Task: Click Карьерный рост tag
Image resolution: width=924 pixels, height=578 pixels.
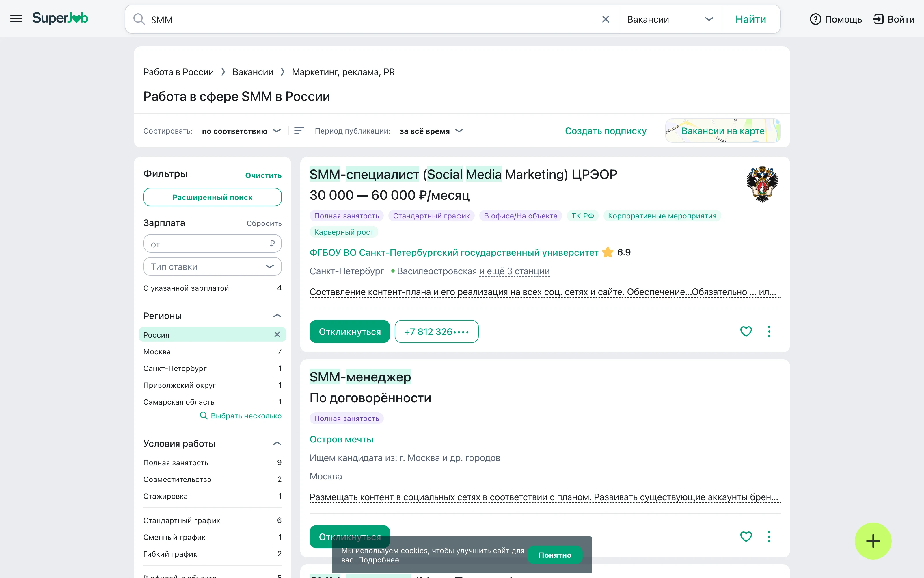Action: [344, 232]
